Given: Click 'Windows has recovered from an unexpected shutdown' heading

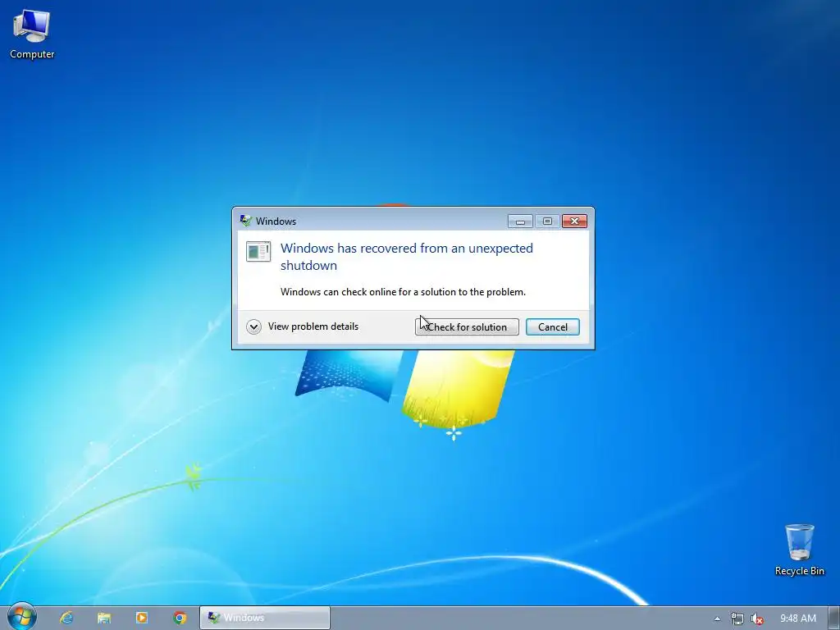Looking at the screenshot, I should pos(407,257).
